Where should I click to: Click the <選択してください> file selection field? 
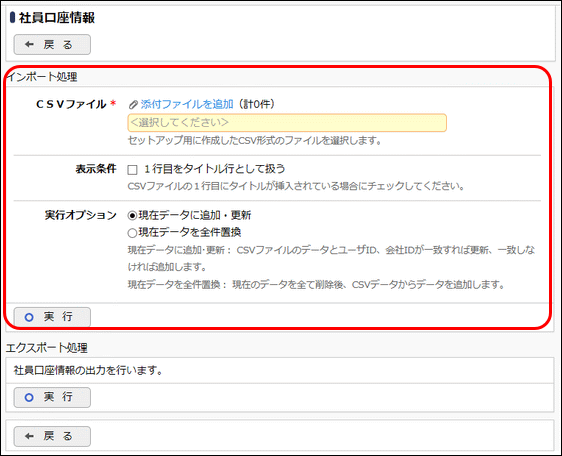[287, 123]
